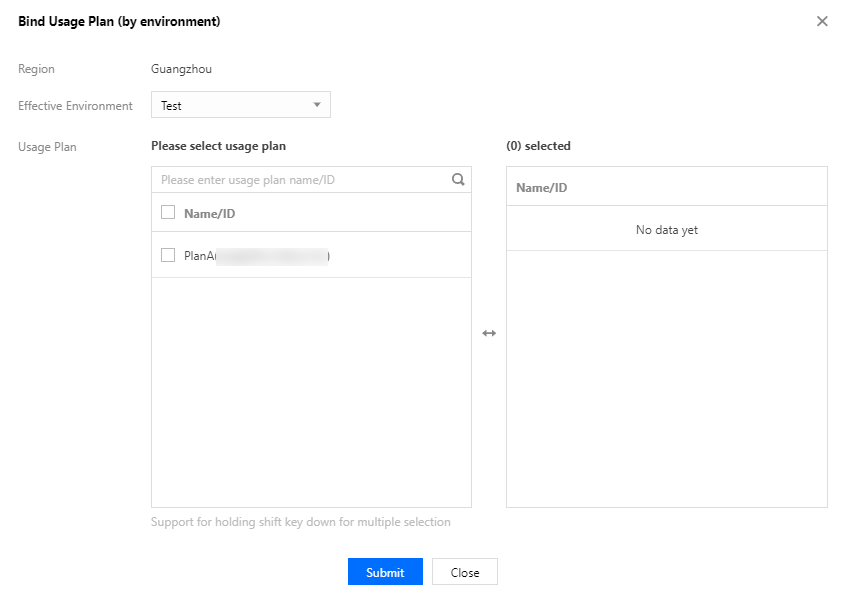Check the select-all Name/ID checkbox
846x601 pixels.
(x=168, y=212)
